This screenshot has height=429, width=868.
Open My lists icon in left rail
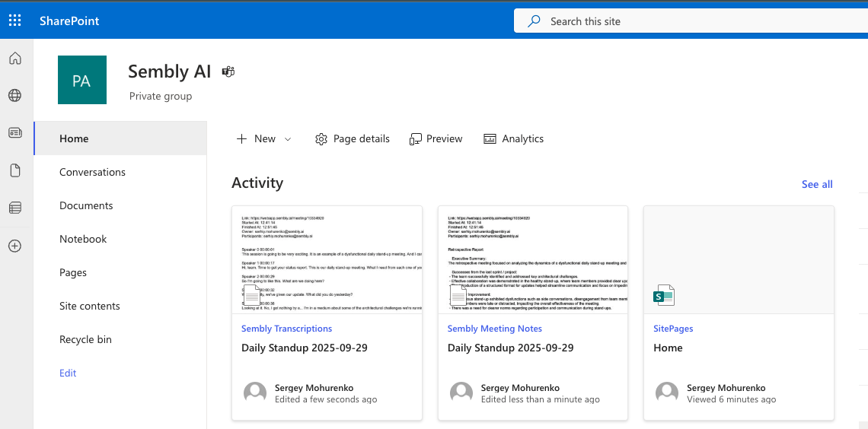click(15, 208)
